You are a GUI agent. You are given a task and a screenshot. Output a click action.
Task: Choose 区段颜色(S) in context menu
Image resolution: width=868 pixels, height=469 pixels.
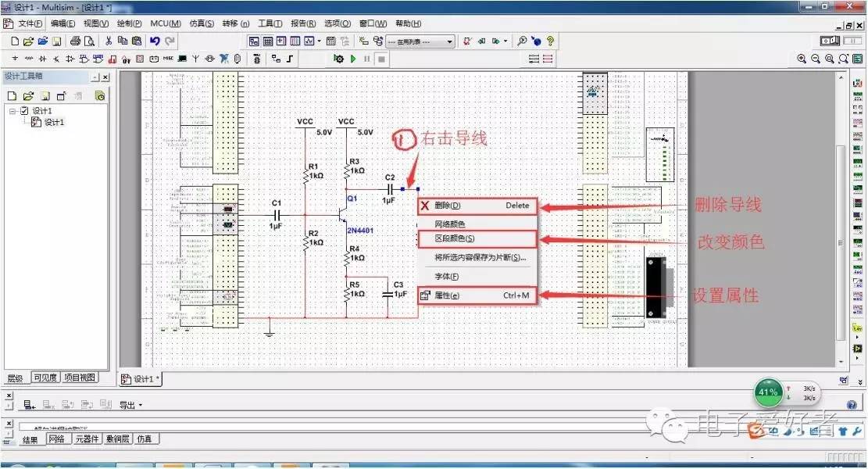click(x=477, y=238)
